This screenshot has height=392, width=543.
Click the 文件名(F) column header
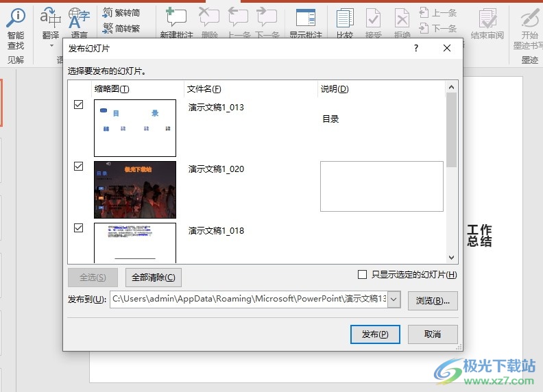(x=250, y=89)
